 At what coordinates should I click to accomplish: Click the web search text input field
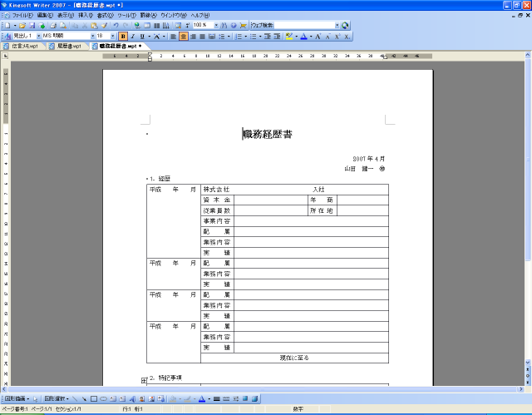pos(303,26)
